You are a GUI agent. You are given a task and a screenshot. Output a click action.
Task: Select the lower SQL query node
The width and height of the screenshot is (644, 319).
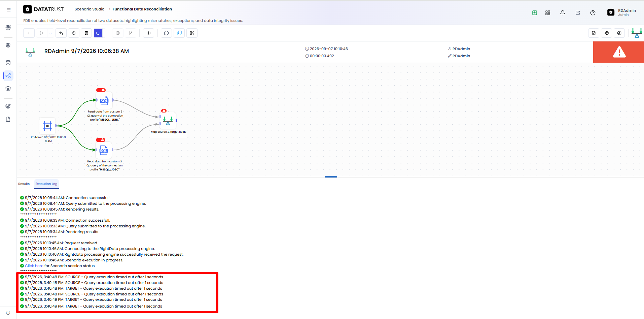click(x=104, y=150)
